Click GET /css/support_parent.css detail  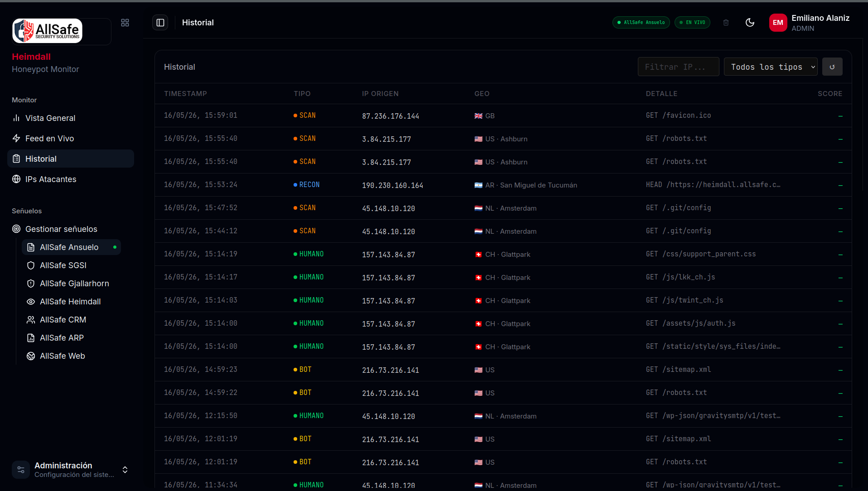pos(701,254)
